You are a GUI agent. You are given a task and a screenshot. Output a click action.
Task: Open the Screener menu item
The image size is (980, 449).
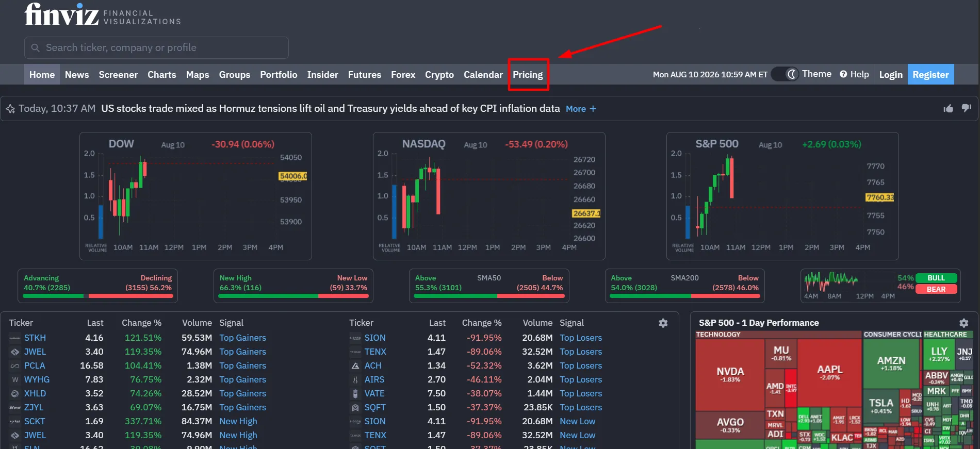[x=118, y=74]
